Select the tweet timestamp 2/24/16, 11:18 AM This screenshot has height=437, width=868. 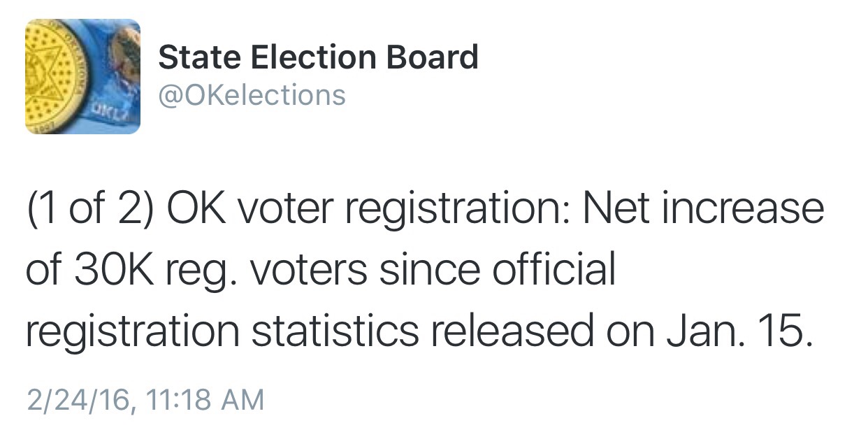click(x=145, y=400)
